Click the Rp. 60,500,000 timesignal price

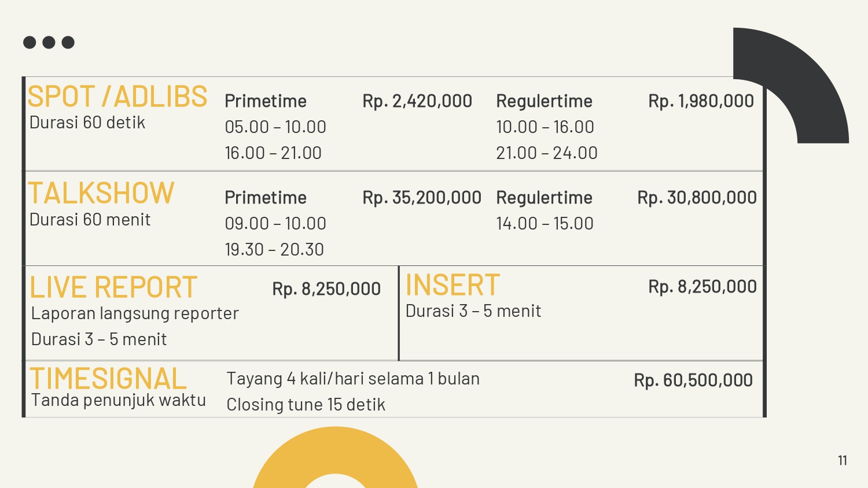pyautogui.click(x=693, y=380)
